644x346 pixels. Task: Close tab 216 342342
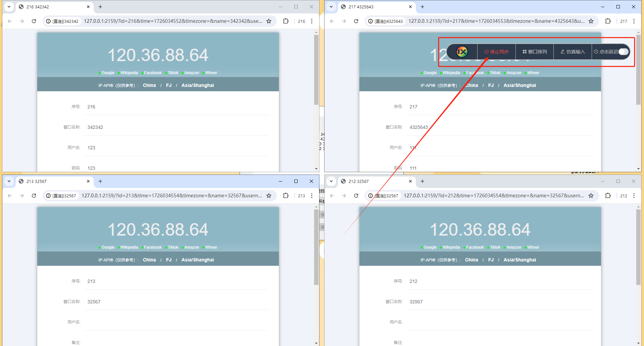[x=88, y=7]
